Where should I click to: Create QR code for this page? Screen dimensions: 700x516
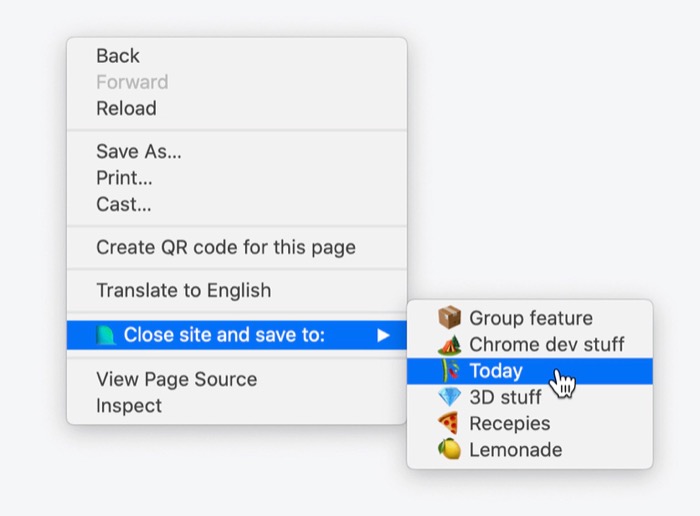point(237,247)
